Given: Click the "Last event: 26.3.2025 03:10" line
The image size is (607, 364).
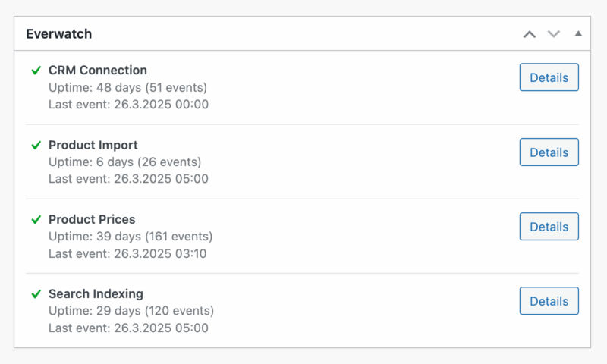Looking at the screenshot, I should point(128,253).
